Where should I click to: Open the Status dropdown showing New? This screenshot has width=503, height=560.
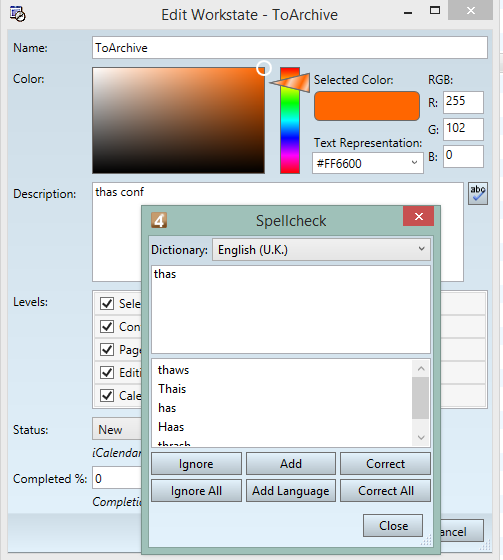117,429
